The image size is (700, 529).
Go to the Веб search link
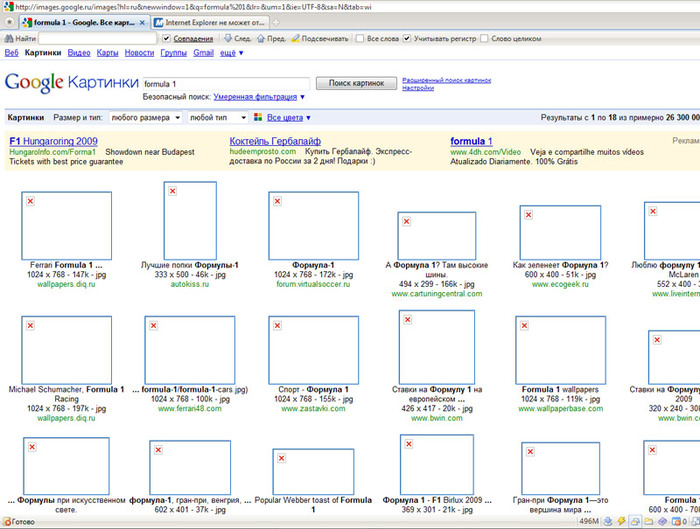[x=12, y=53]
